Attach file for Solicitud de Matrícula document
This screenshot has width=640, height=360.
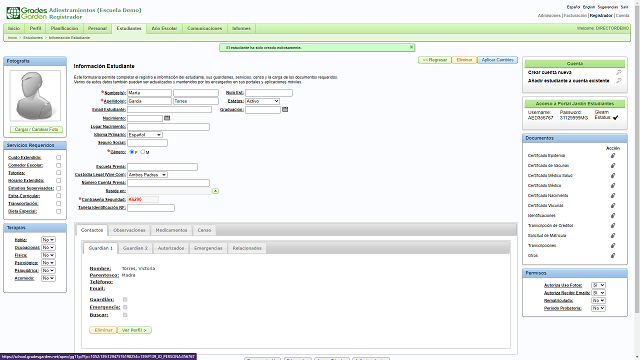click(613, 236)
